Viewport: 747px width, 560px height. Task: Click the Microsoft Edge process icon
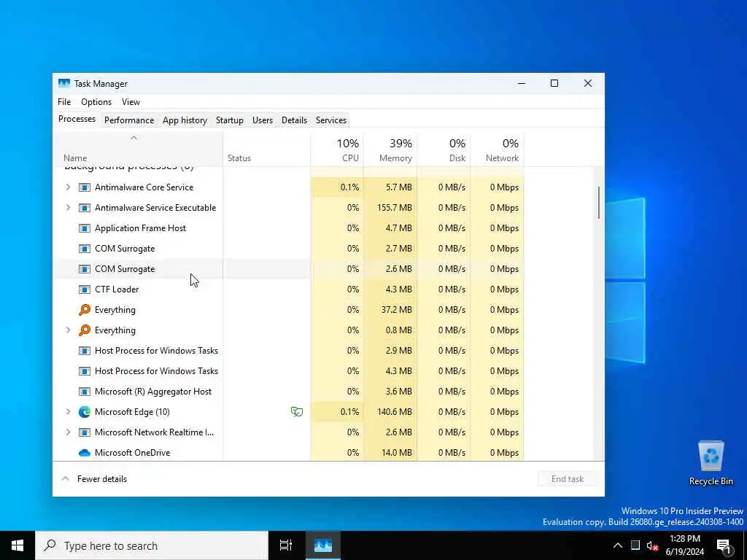[x=85, y=412]
